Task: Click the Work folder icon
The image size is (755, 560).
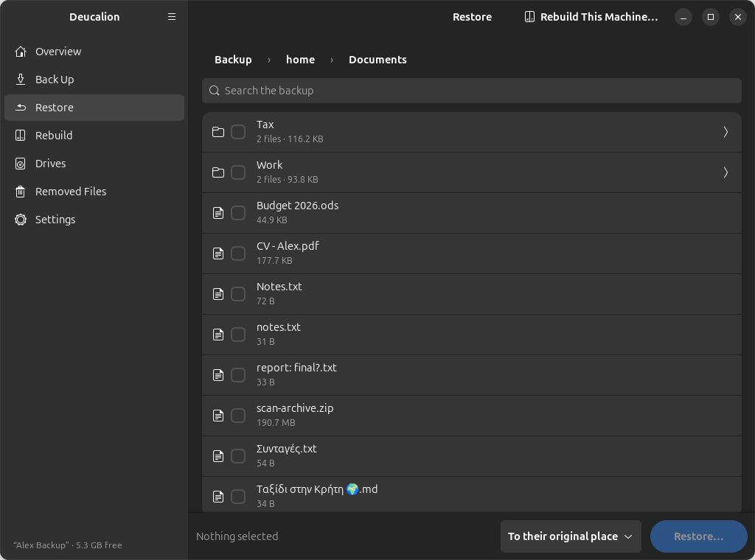Action: 218,172
